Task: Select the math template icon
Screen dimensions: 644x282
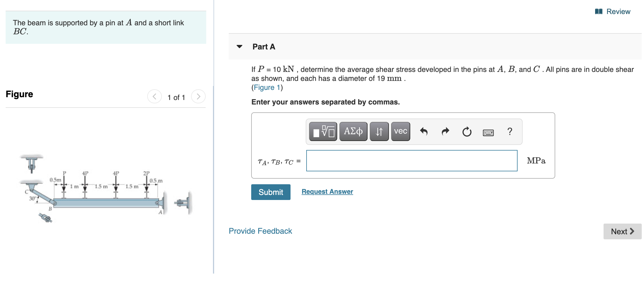Action: (323, 131)
